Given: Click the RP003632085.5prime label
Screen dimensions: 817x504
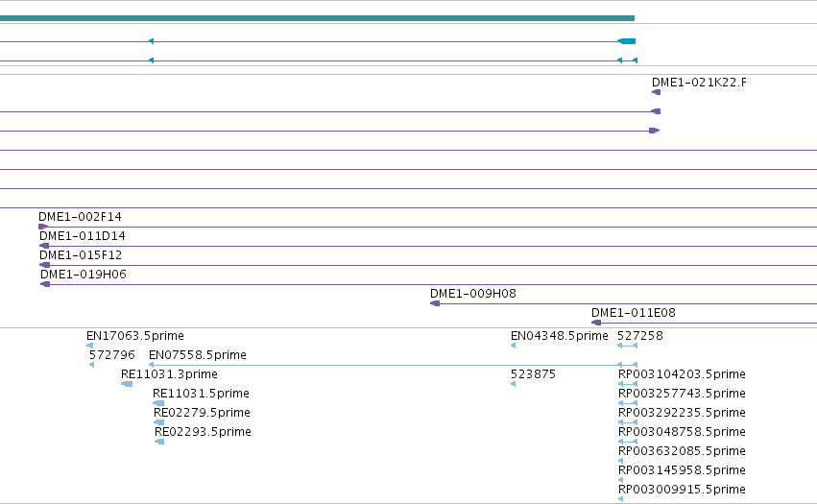Looking at the screenshot, I should tap(682, 451).
